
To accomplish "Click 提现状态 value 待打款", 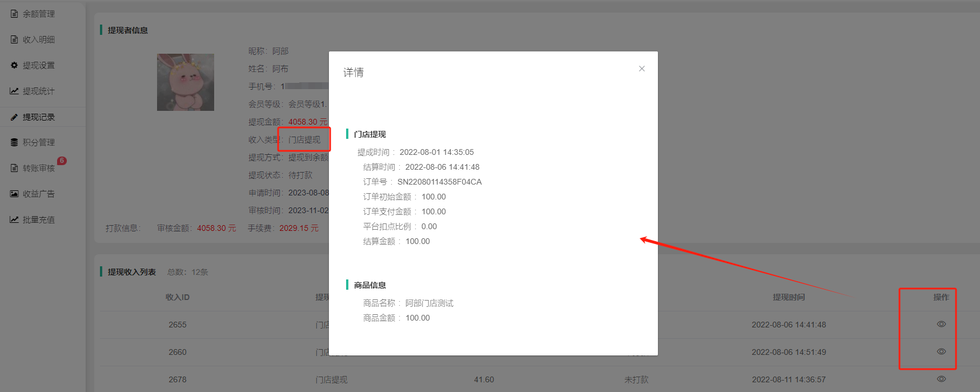I will (x=300, y=175).
